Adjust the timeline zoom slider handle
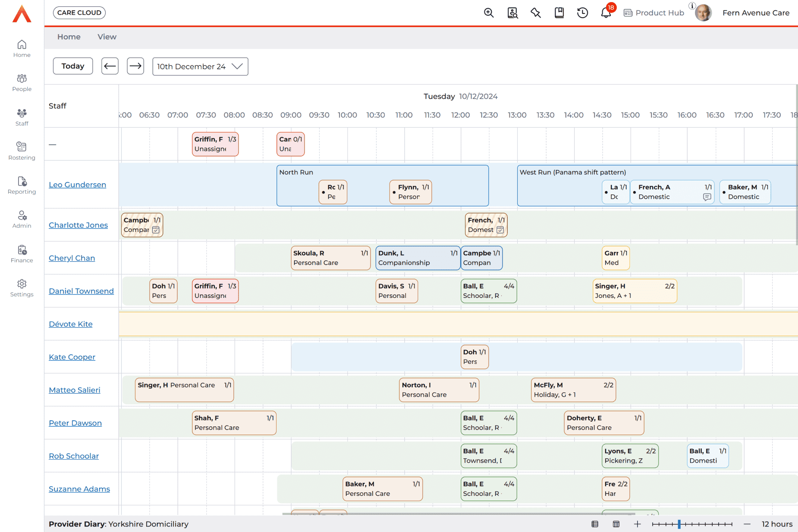 coord(679,524)
